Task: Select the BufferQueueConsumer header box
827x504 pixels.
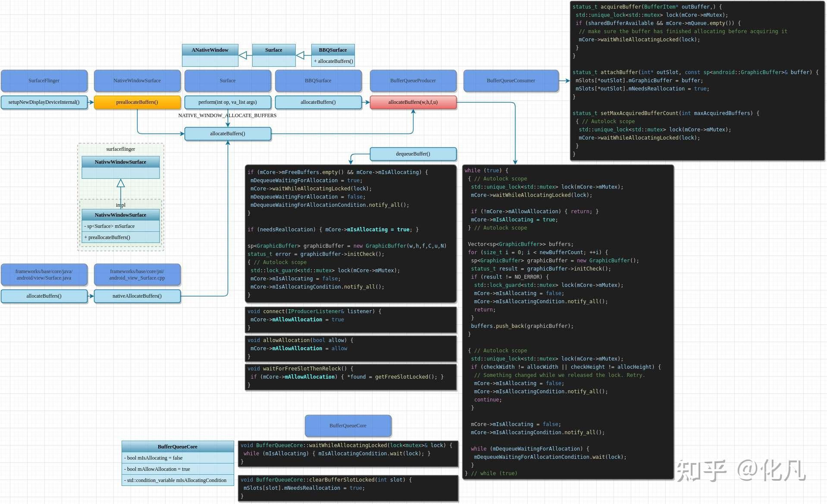Action: 511,81
